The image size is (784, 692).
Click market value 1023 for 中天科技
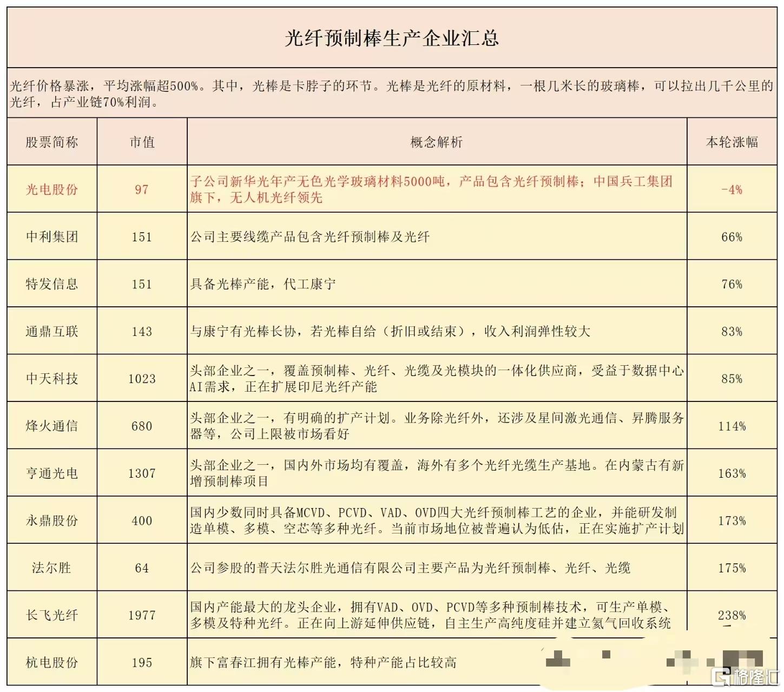pyautogui.click(x=142, y=379)
